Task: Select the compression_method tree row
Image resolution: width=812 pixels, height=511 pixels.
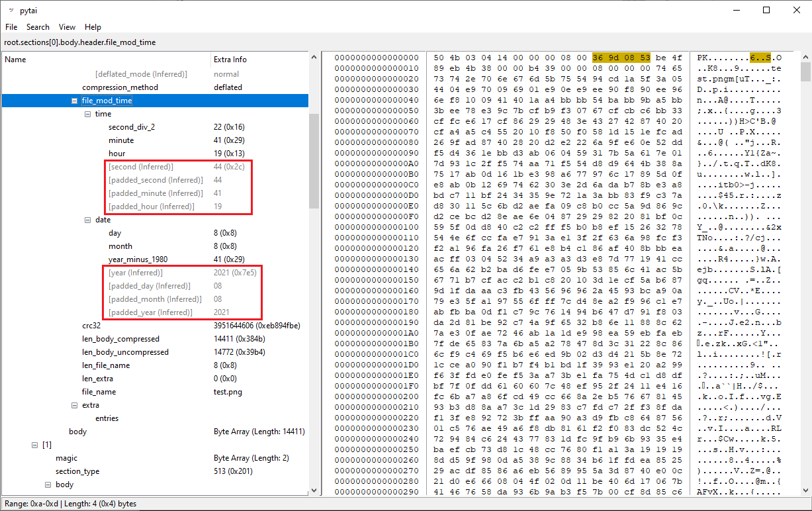Action: click(x=120, y=87)
